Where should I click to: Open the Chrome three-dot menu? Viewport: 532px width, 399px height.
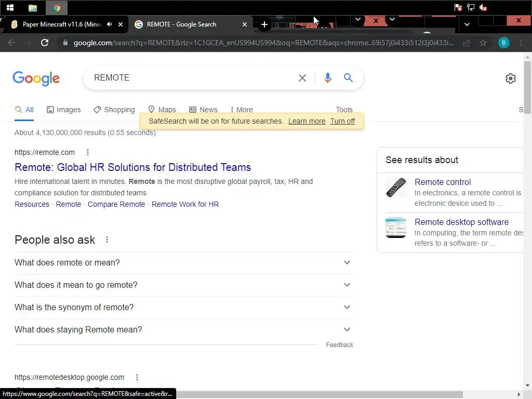tap(521, 43)
